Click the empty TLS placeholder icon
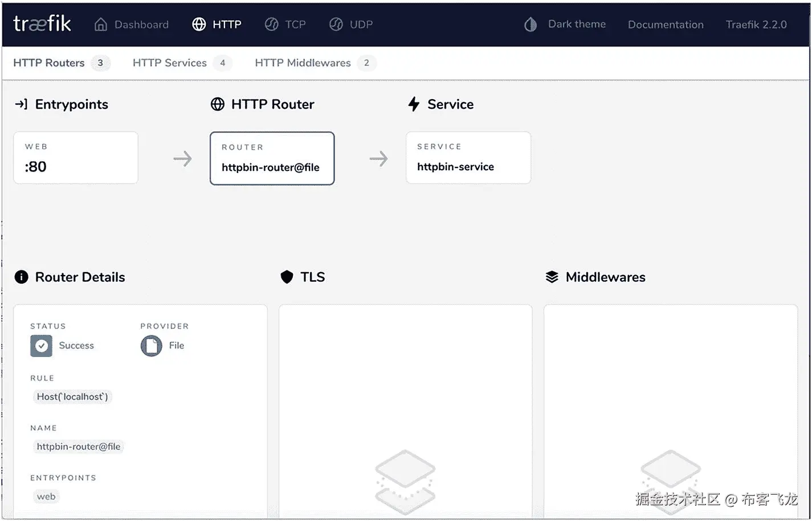 405,482
